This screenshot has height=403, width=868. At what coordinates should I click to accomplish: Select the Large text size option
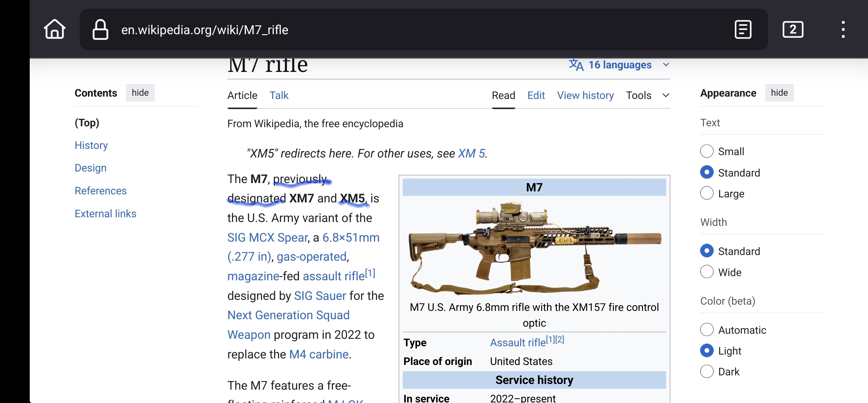(x=707, y=193)
